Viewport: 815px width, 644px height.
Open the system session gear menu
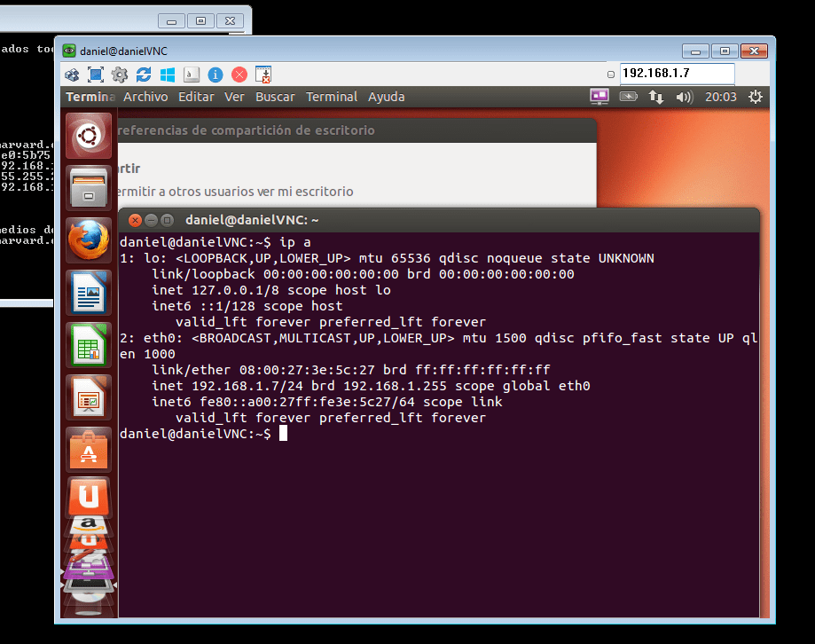756,97
